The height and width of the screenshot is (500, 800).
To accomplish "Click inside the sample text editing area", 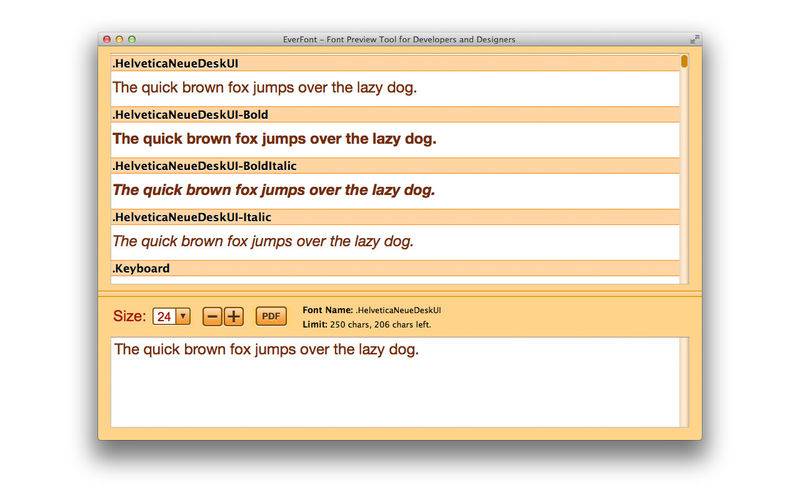I will tap(395, 382).
